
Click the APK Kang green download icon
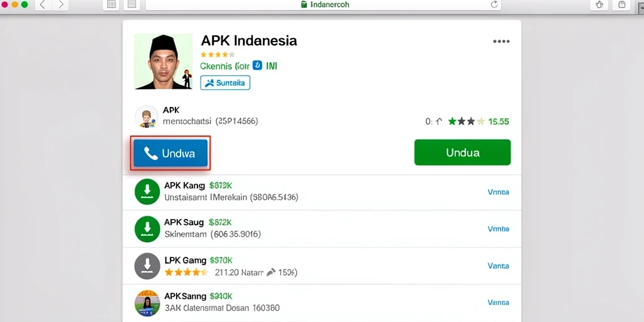pos(147,191)
